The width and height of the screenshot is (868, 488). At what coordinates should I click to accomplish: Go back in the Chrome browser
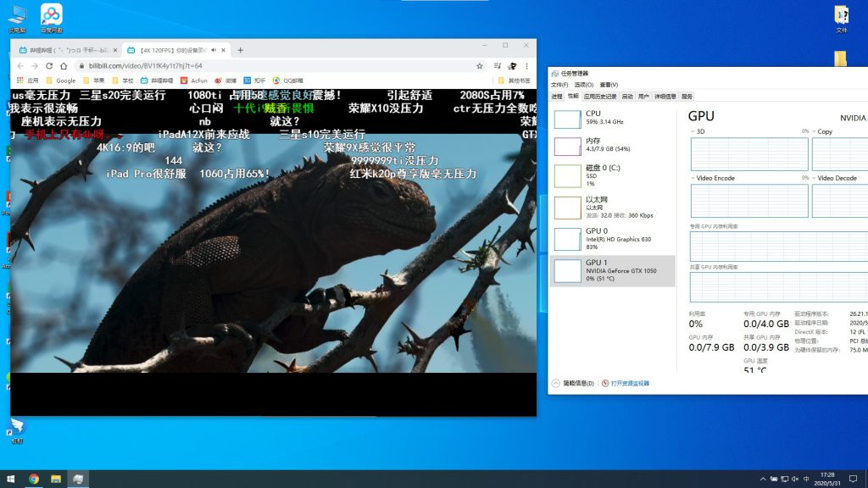[x=20, y=66]
